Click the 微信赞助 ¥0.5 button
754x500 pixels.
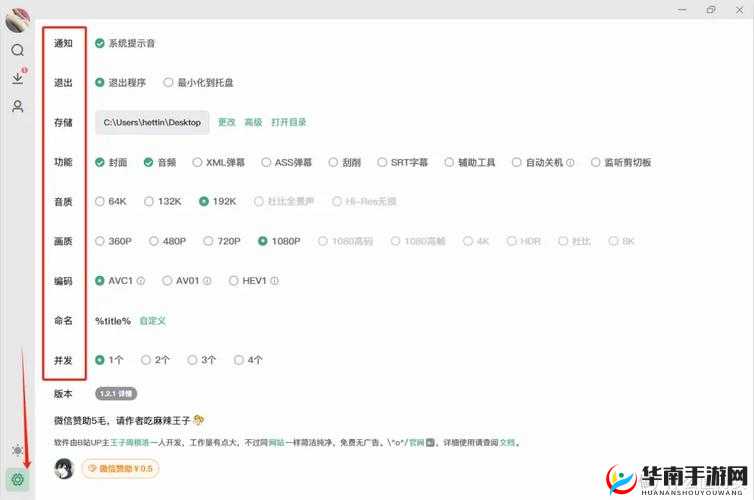pyautogui.click(x=120, y=468)
